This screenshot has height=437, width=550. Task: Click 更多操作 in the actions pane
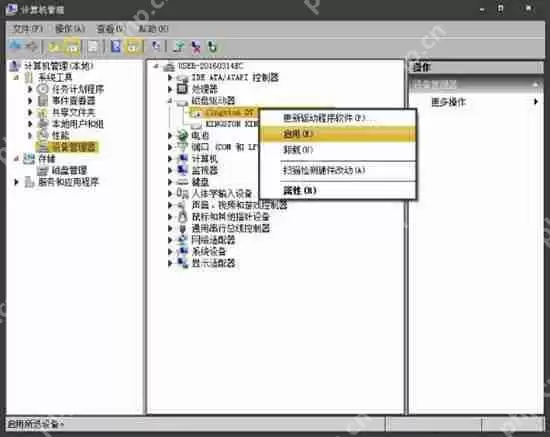[x=448, y=102]
